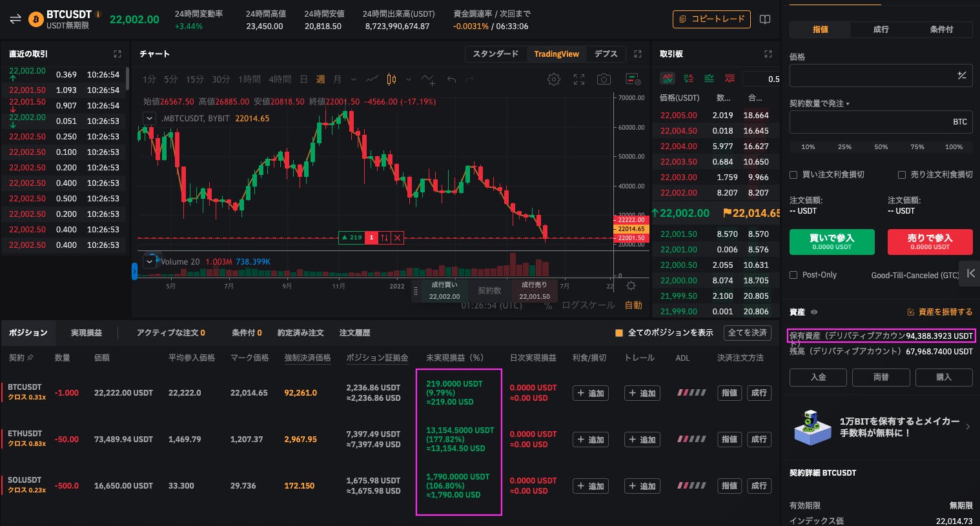Enable the 買い注文利食損切 checkbox

(x=793, y=175)
